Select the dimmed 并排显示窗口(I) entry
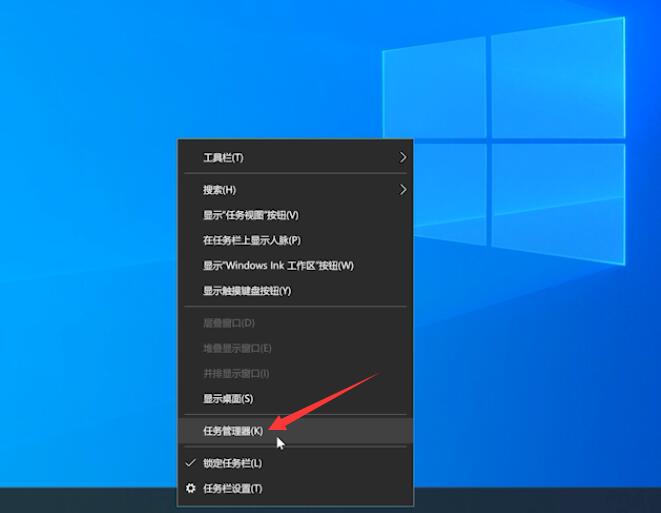This screenshot has width=661, height=513. click(236, 373)
